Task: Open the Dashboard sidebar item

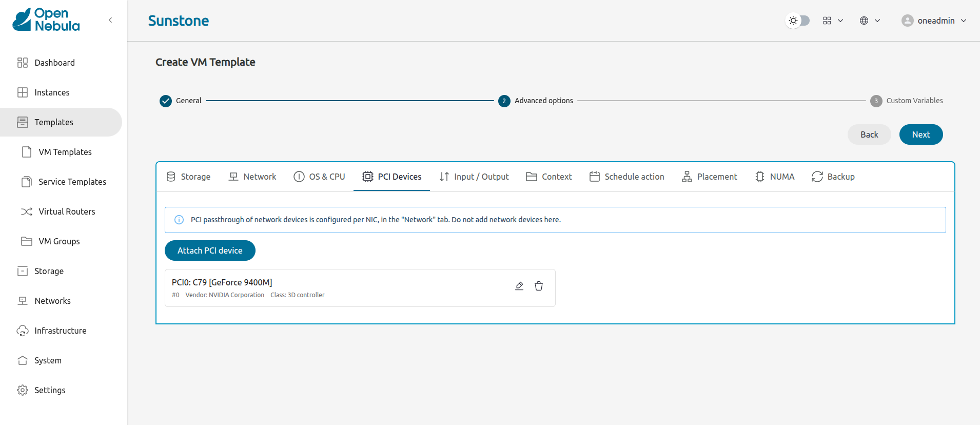Action: point(54,63)
